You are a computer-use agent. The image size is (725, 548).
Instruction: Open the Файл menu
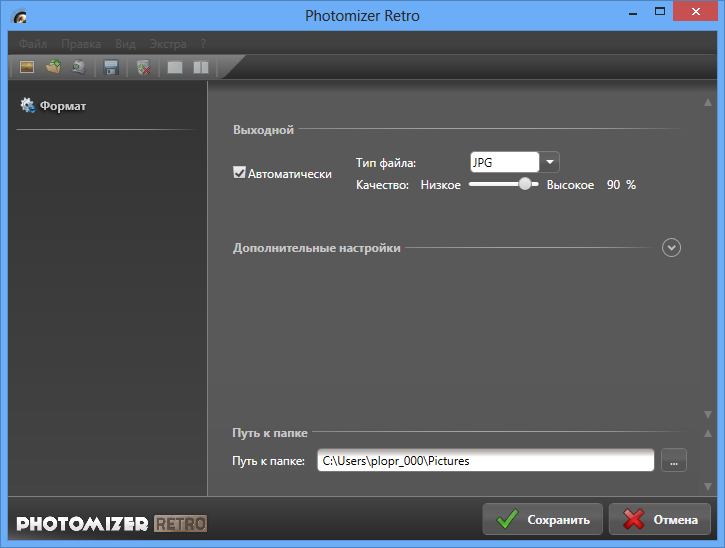33,44
